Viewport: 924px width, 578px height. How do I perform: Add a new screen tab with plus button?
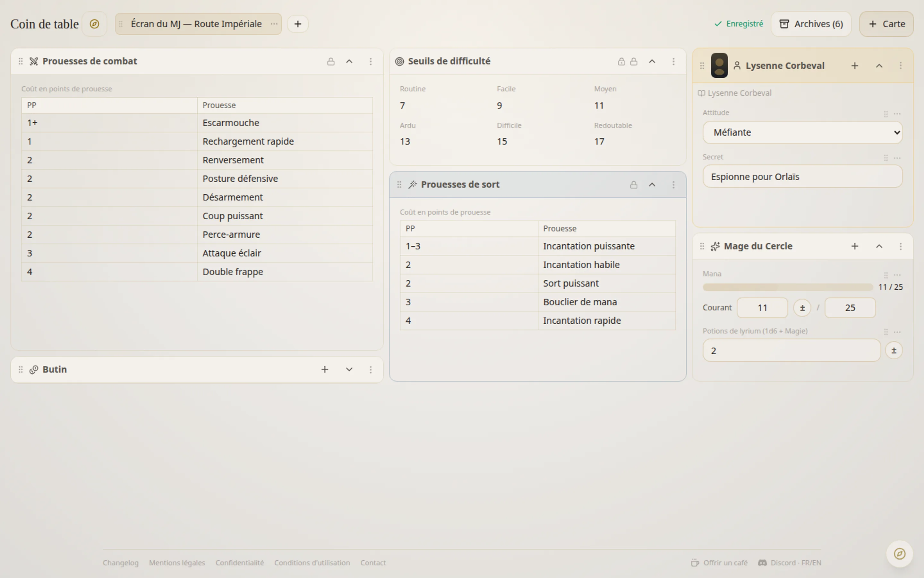(x=298, y=24)
